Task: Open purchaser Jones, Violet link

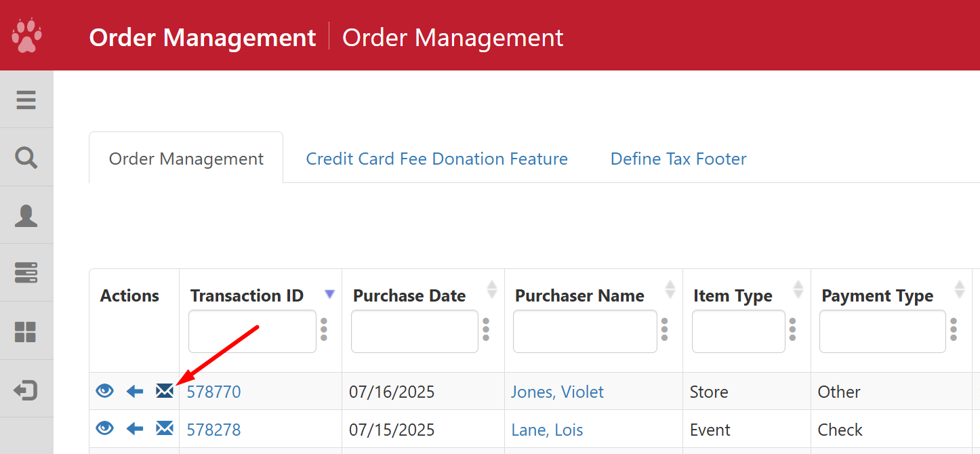Action: (x=557, y=392)
